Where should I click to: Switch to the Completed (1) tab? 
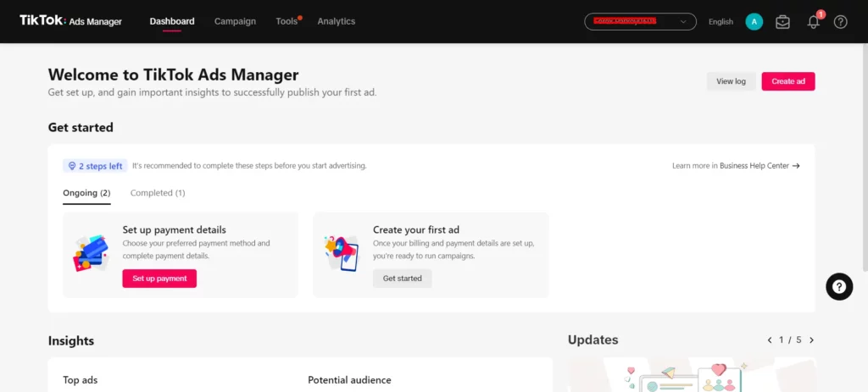point(158,193)
